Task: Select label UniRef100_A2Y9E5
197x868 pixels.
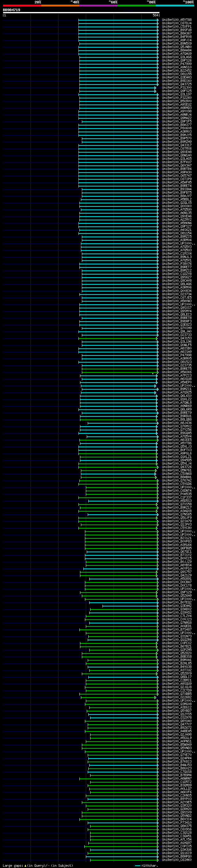Action: pos(176,802)
